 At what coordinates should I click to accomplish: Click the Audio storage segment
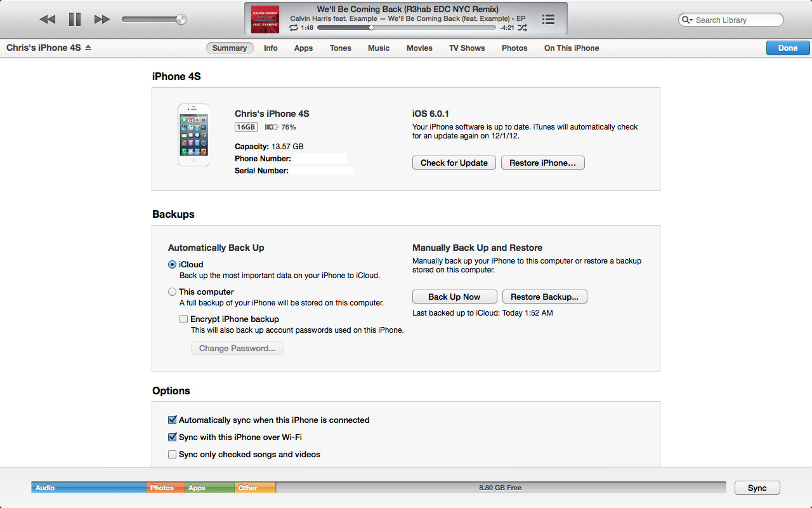coord(89,488)
